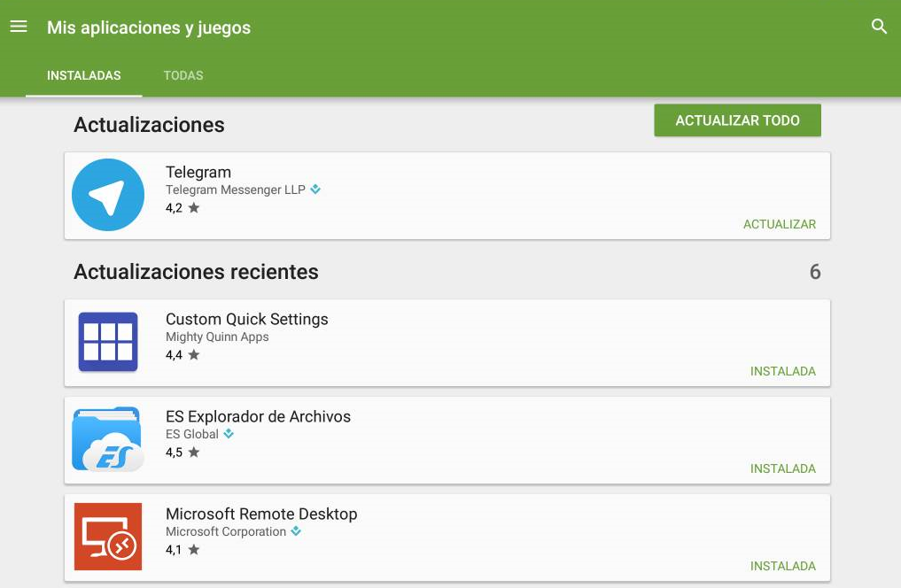This screenshot has width=901, height=588.
Task: Tap the verified badge next to ES Global
Action: pyautogui.click(x=229, y=434)
